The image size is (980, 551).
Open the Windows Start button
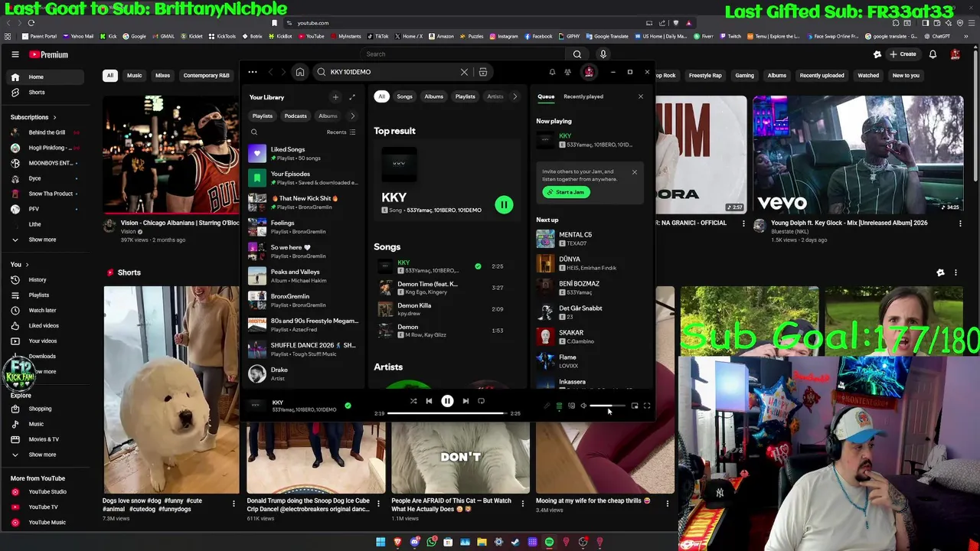click(x=381, y=542)
